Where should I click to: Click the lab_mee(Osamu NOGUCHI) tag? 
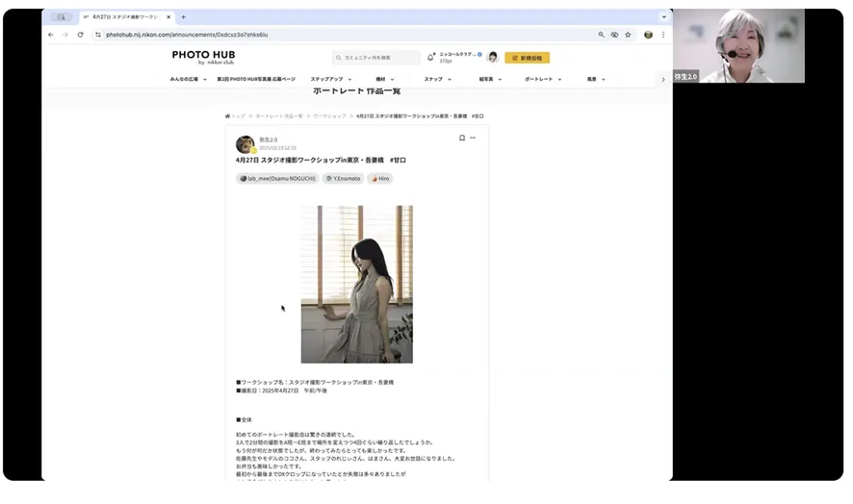point(277,178)
